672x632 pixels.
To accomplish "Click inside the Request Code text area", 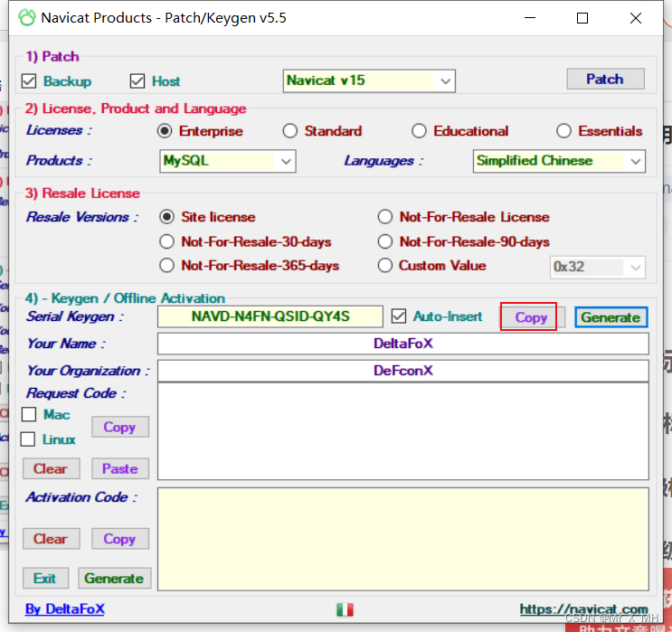I will tap(402, 431).
